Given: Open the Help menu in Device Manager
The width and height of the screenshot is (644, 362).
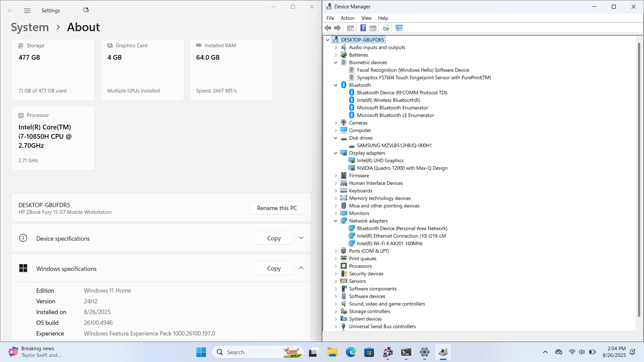Looking at the screenshot, I should [383, 18].
